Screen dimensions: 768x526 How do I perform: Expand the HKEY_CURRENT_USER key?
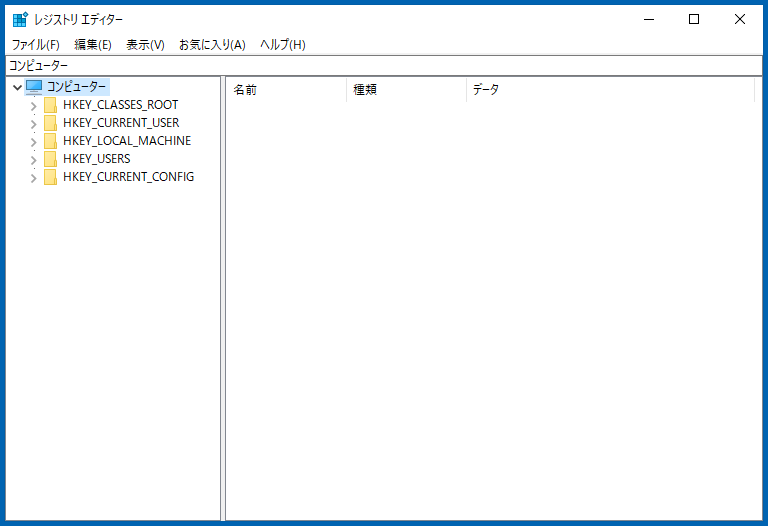pyautogui.click(x=33, y=124)
